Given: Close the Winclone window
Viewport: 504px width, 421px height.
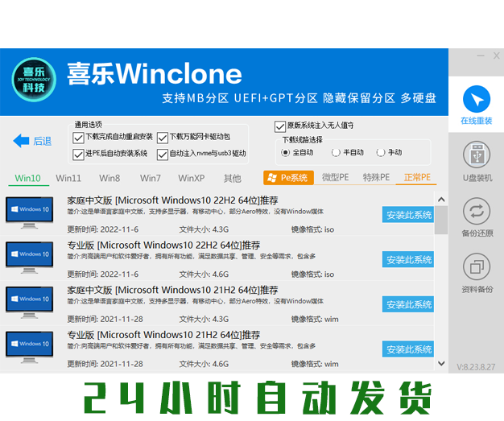Looking at the screenshot, I should [x=497, y=56].
